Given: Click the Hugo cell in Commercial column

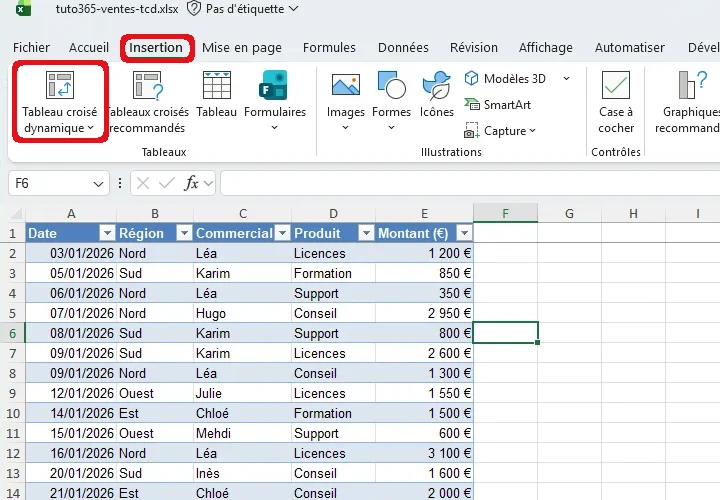Looking at the screenshot, I should tap(242, 313).
